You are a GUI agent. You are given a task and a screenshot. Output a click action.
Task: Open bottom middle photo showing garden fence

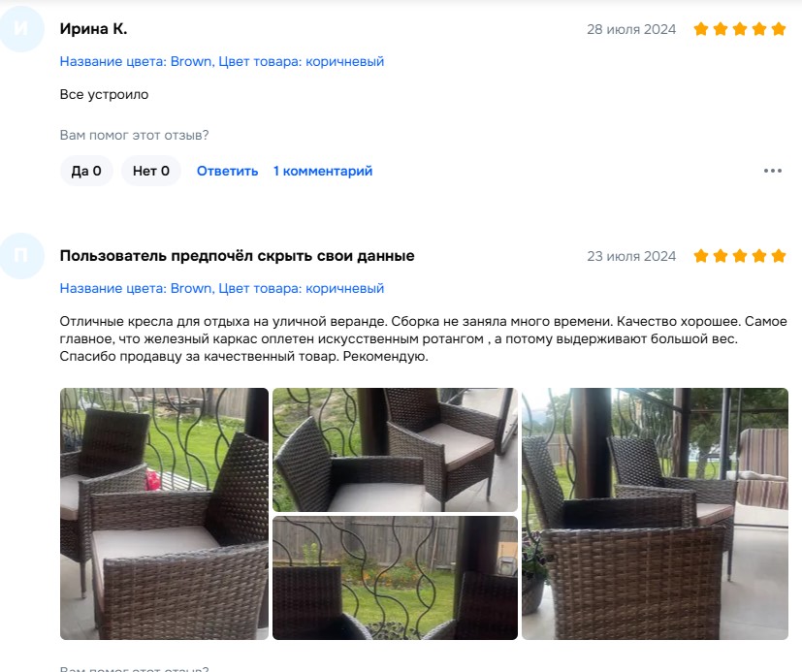[395, 578]
